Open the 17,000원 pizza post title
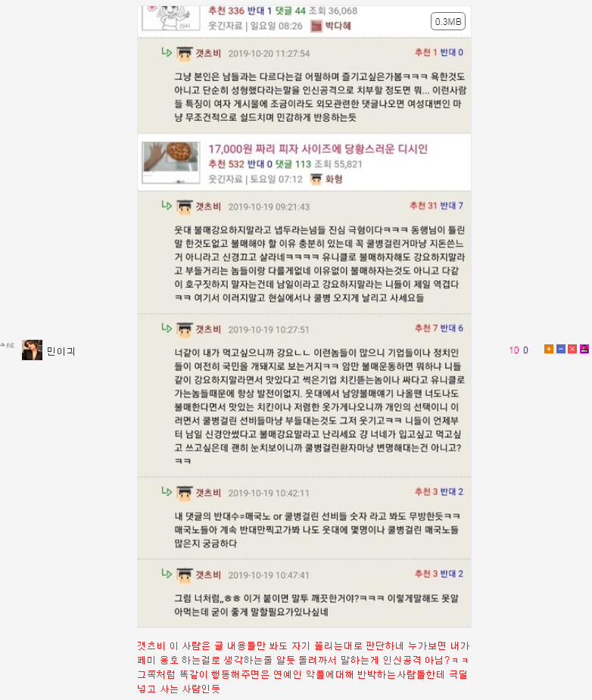 click(318, 148)
